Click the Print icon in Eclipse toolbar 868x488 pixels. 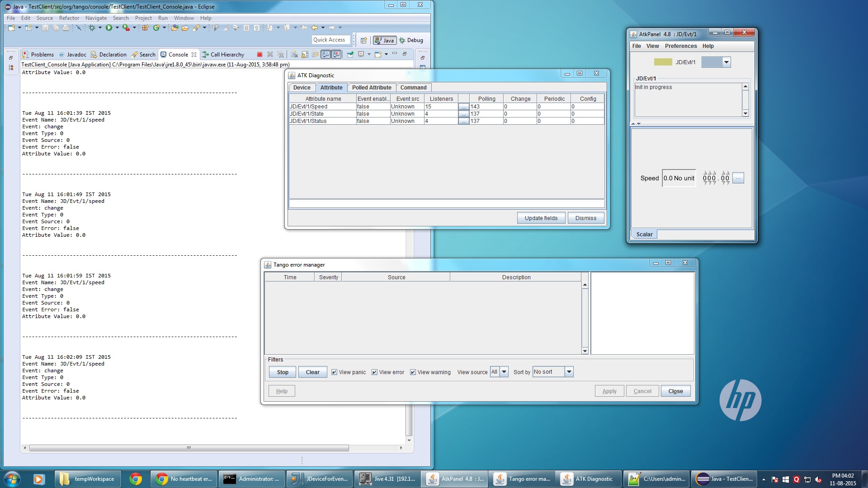point(66,28)
